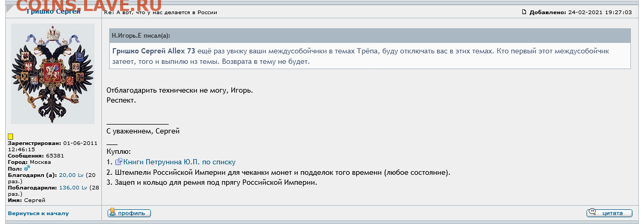The image size is (644, 224).
Task: Click the quote header Н.Игорь.Е писал(а):
Action: coord(141,36)
